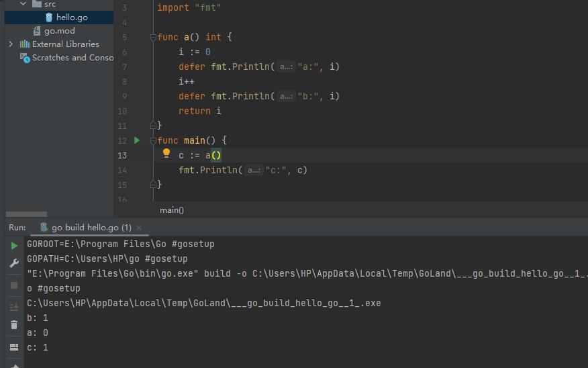Click the hello.go gopher file icon
Viewport: 588px width, 368px height.
(x=49, y=17)
